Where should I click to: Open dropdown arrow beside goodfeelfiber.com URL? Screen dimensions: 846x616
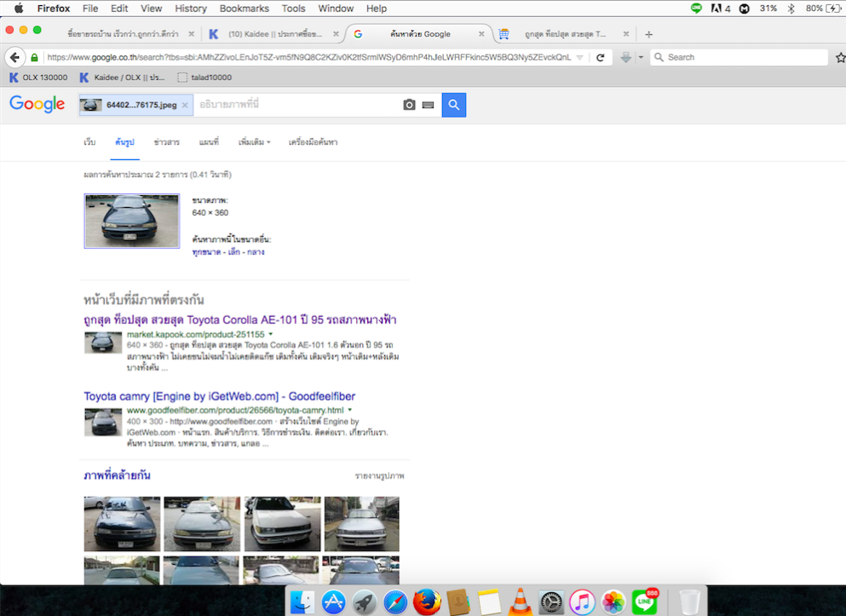(349, 411)
